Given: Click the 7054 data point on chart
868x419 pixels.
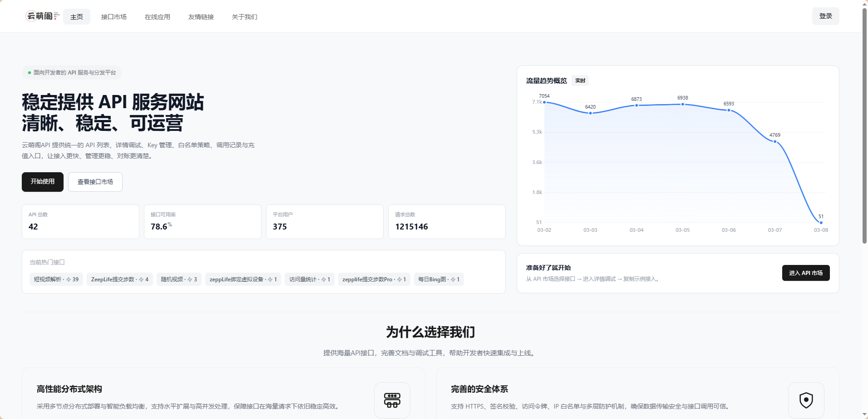Looking at the screenshot, I should tap(544, 102).
